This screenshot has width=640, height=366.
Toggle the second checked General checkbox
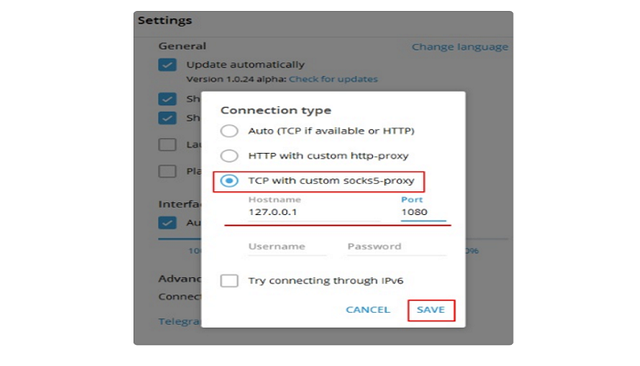pyautogui.click(x=167, y=99)
